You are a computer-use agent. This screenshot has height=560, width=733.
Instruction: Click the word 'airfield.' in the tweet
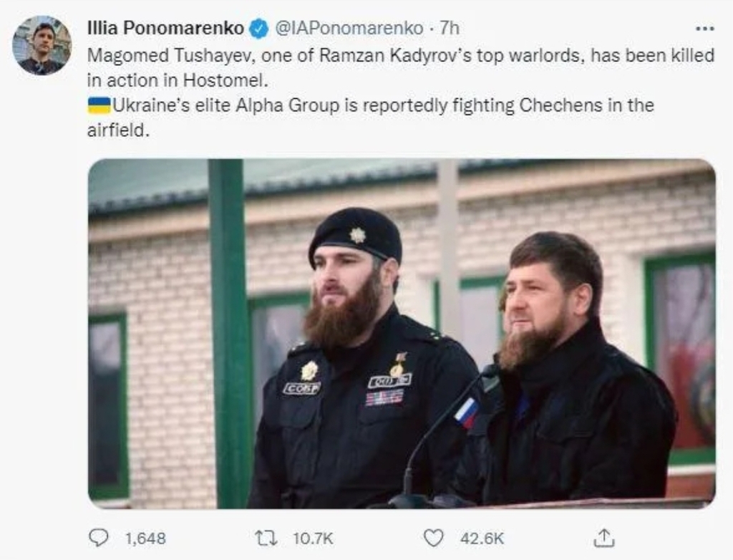[118, 130]
